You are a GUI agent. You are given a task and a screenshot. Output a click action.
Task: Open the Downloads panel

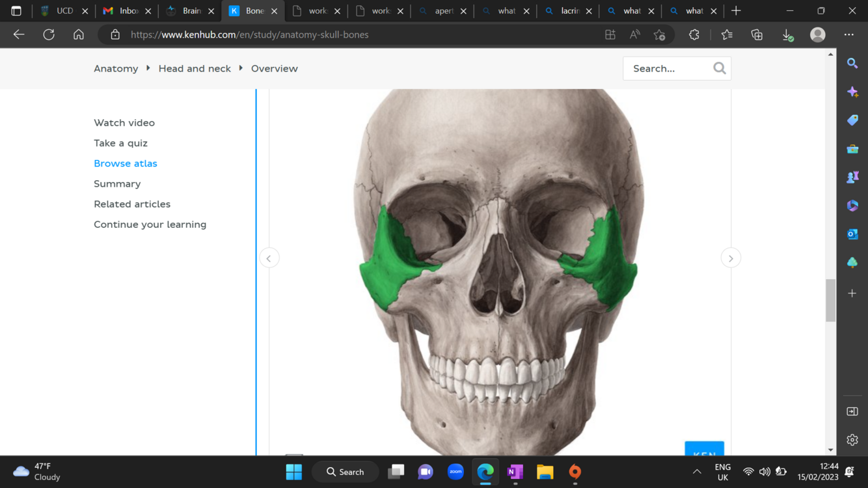[x=787, y=34]
